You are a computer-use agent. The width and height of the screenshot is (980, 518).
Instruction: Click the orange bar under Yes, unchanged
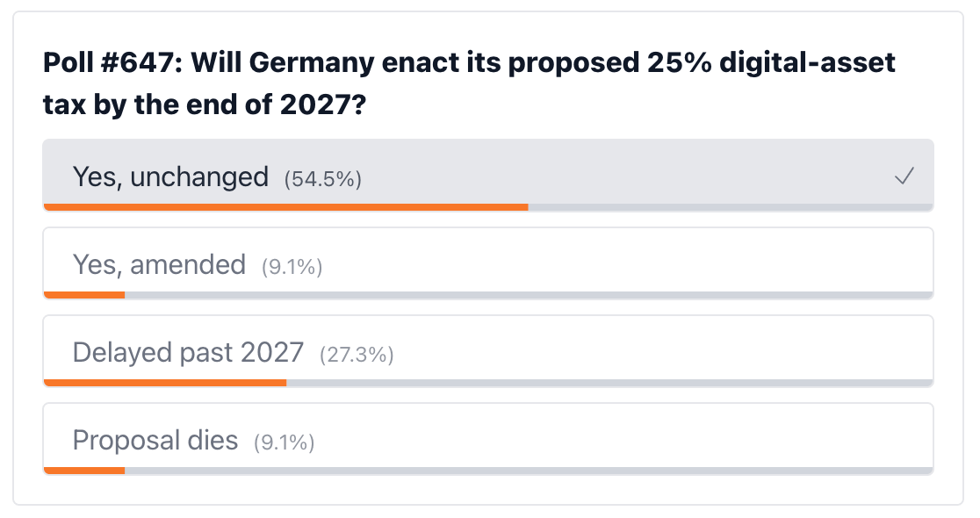pyautogui.click(x=285, y=207)
